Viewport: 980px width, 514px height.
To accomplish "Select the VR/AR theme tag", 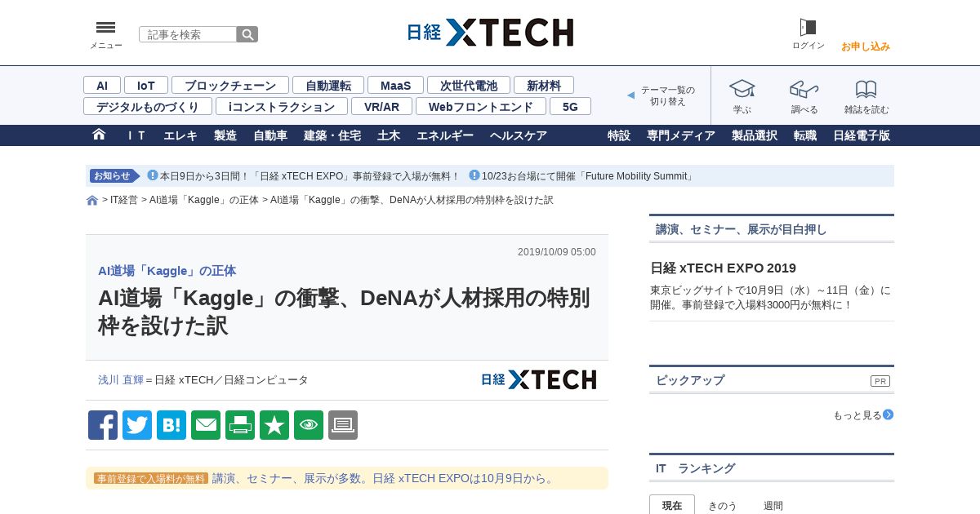I will (x=381, y=106).
